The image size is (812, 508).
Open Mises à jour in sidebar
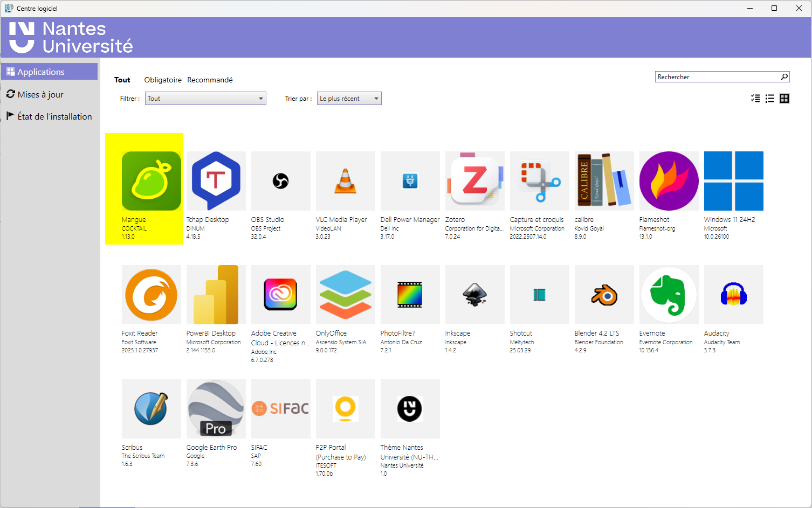tap(40, 94)
